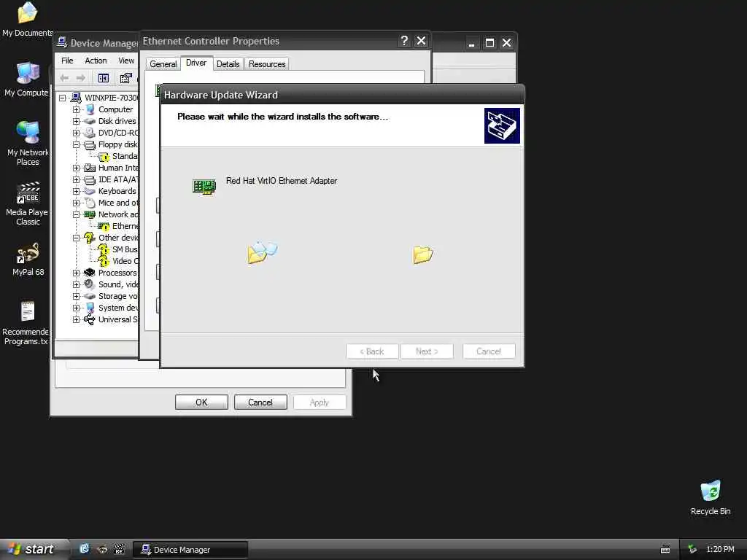The image size is (747, 560).
Task: Switch to the Details tab
Action: click(228, 64)
